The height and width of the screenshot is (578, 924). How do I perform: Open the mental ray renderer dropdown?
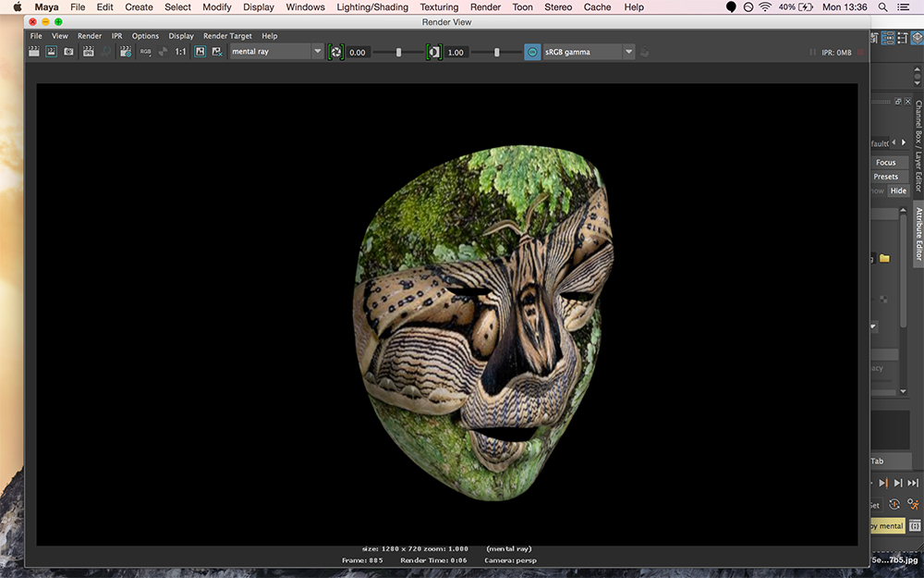point(276,52)
